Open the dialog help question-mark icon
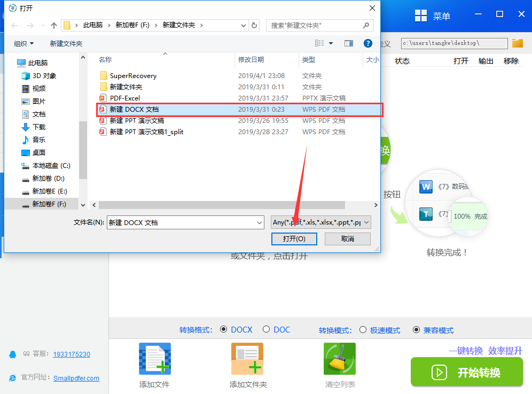This screenshot has width=532, height=394. [x=368, y=43]
